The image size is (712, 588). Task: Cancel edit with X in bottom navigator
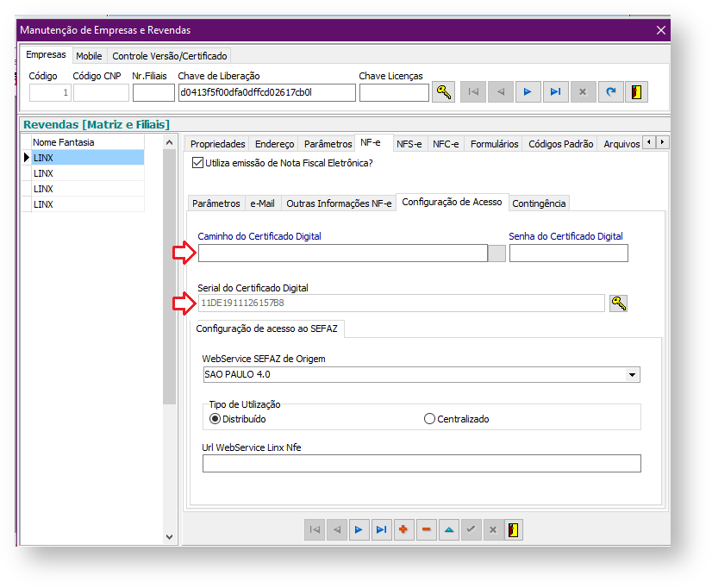click(493, 530)
